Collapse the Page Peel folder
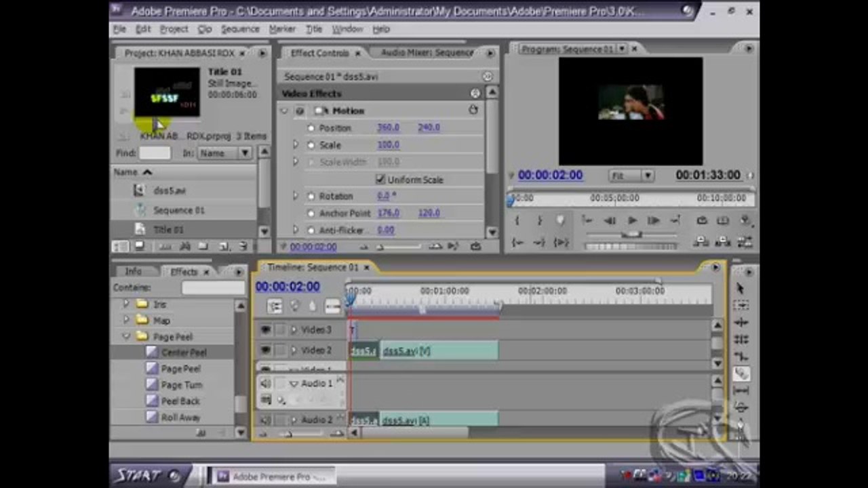Viewport: 868px width, 488px height. pyautogui.click(x=126, y=336)
